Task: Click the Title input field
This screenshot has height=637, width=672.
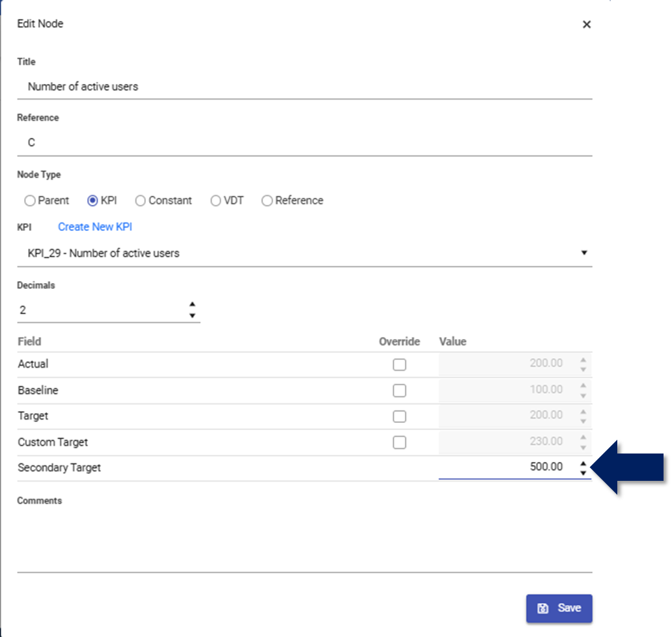Action: coord(305,87)
